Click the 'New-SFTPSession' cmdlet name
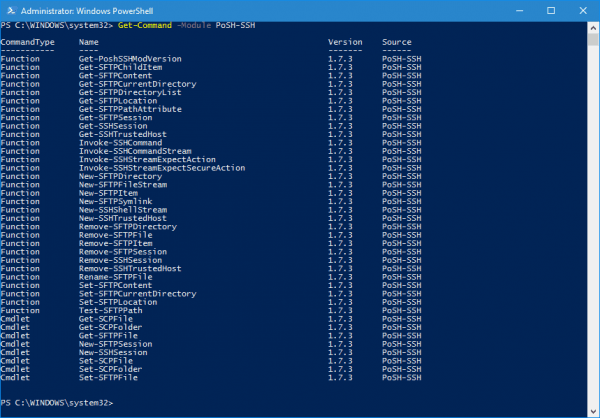Viewport: 600px width, 418px height. point(116,345)
